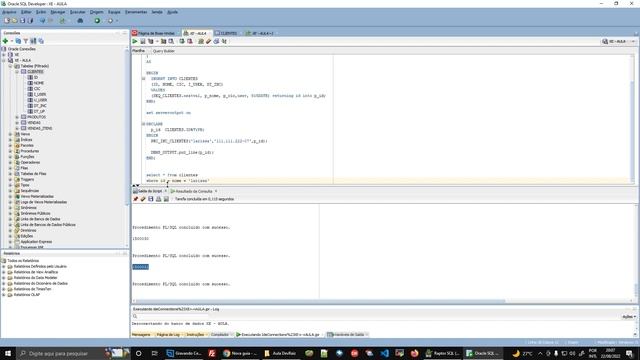Open the Arquivo menu
Screen dimensions: 640x360
click(x=9, y=12)
